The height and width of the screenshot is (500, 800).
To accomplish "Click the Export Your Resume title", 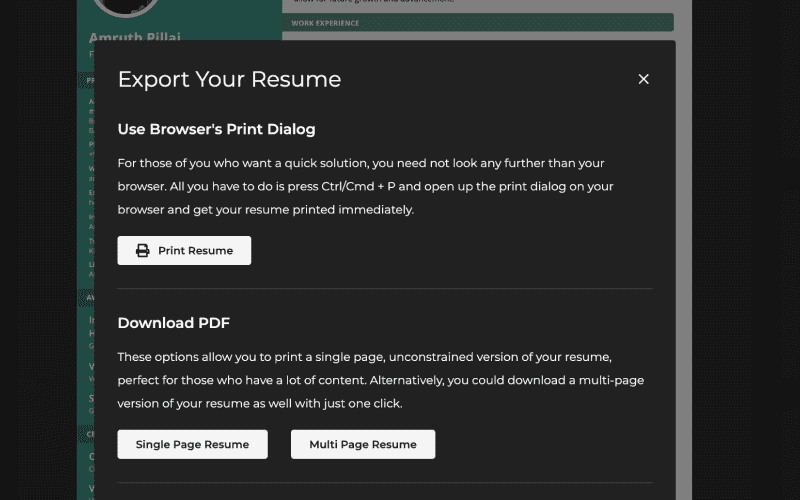I will click(229, 79).
